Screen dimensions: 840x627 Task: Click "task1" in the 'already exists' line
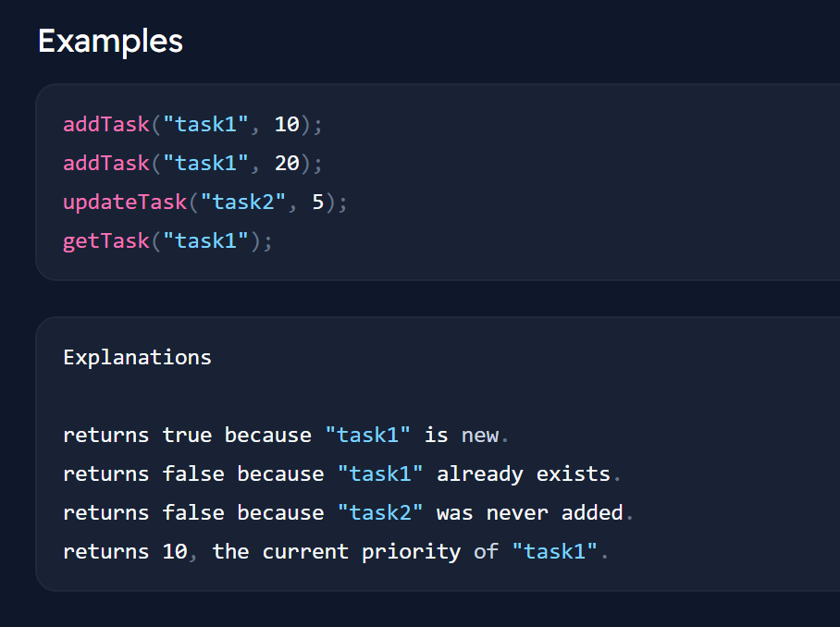point(380,474)
